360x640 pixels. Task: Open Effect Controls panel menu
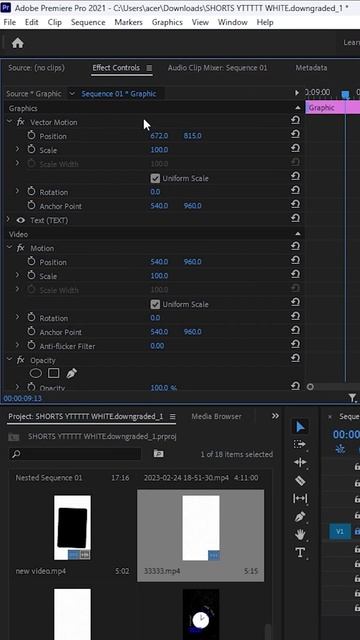149,68
